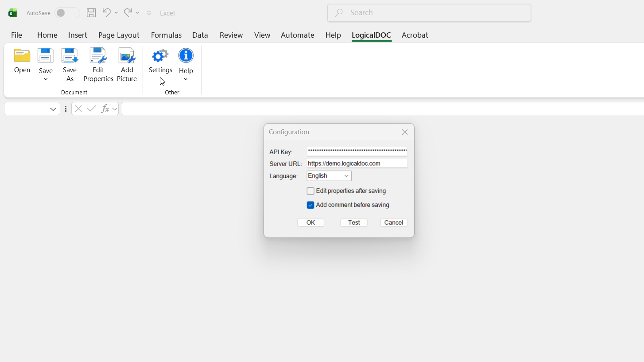644x362 pixels.
Task: Switch to the Formulas tab
Action: tap(166, 35)
